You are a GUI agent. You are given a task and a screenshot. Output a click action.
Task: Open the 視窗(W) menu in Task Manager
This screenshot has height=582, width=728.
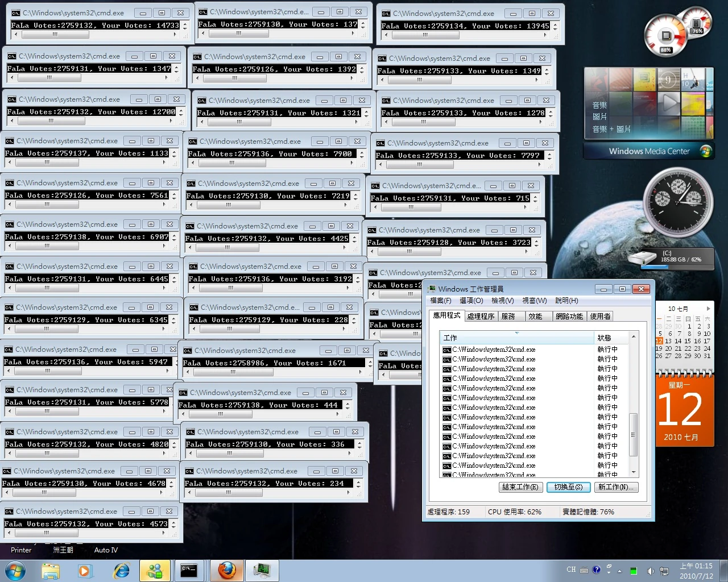[x=535, y=301]
